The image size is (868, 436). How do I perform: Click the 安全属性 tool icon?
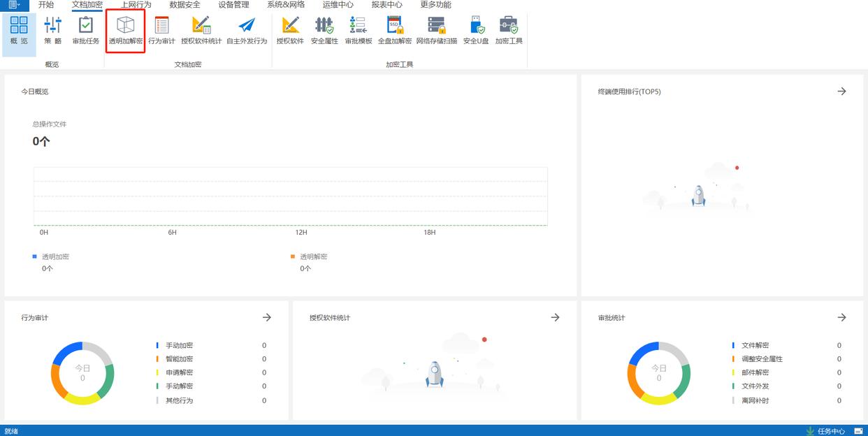tap(324, 31)
